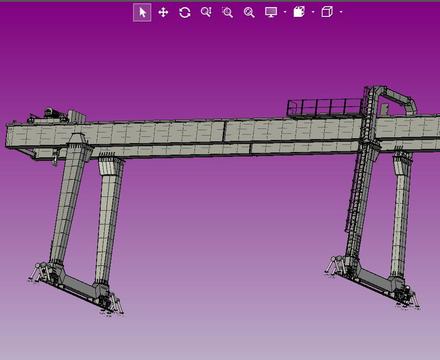Select the curved pipe bracket above ladder

tap(397, 100)
